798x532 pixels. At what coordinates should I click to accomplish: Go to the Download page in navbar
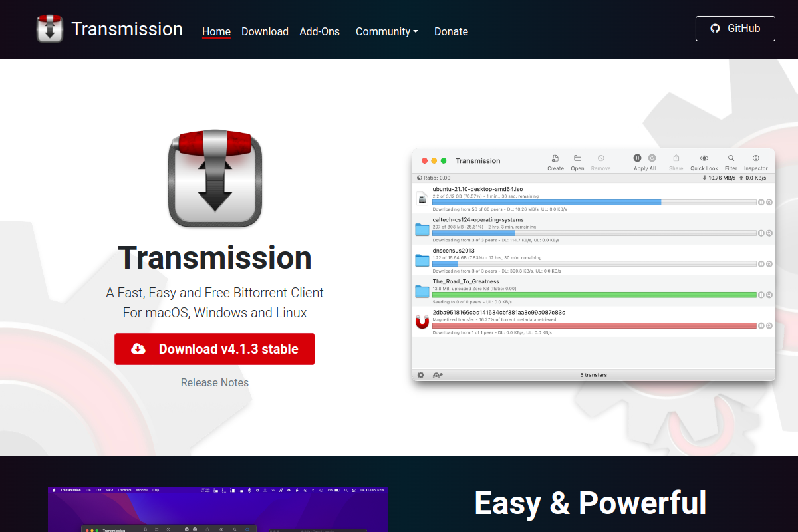[265, 31]
